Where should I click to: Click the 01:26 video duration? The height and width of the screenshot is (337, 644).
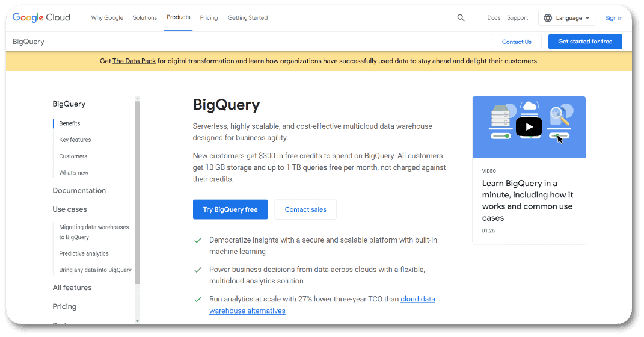click(488, 231)
